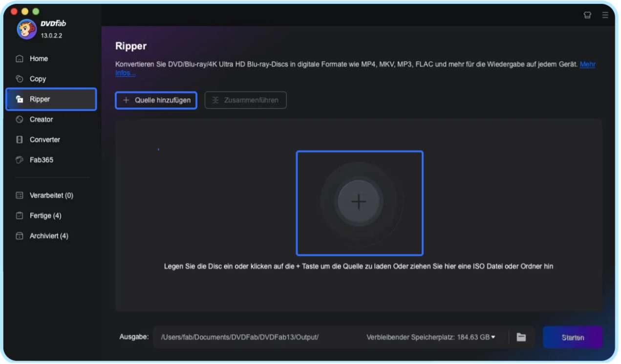Click the macOS yellow minimize window button
This screenshot has width=621, height=364.
click(x=24, y=11)
